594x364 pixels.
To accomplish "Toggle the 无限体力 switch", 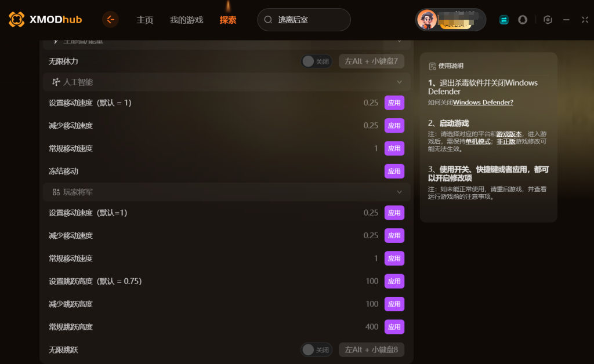I will (x=317, y=61).
